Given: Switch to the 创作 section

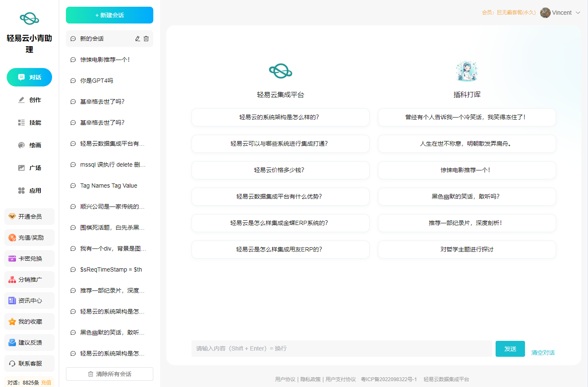Looking at the screenshot, I should (29, 100).
